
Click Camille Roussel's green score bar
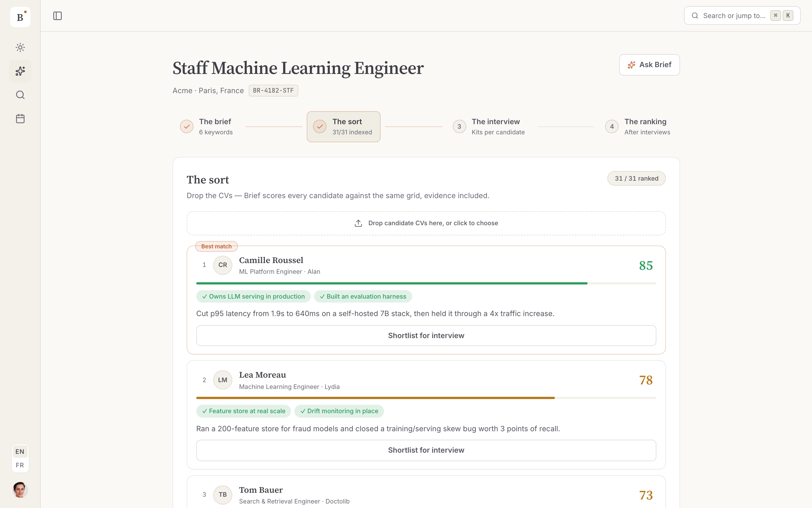[x=392, y=284]
